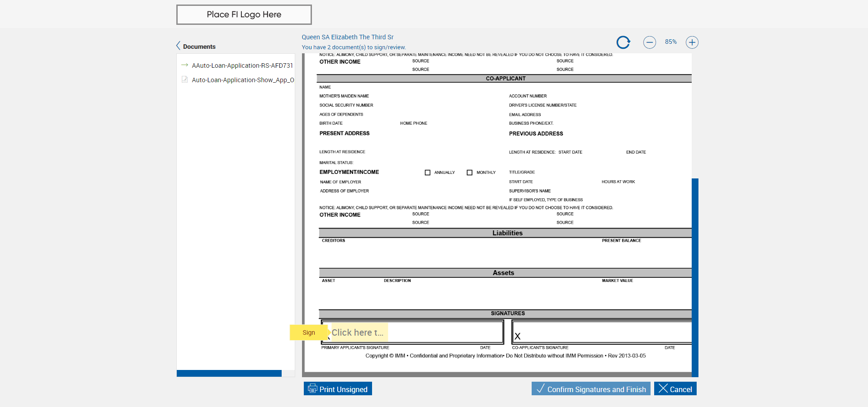Click the PRESENT BALANCE column label

pyautogui.click(x=622, y=241)
